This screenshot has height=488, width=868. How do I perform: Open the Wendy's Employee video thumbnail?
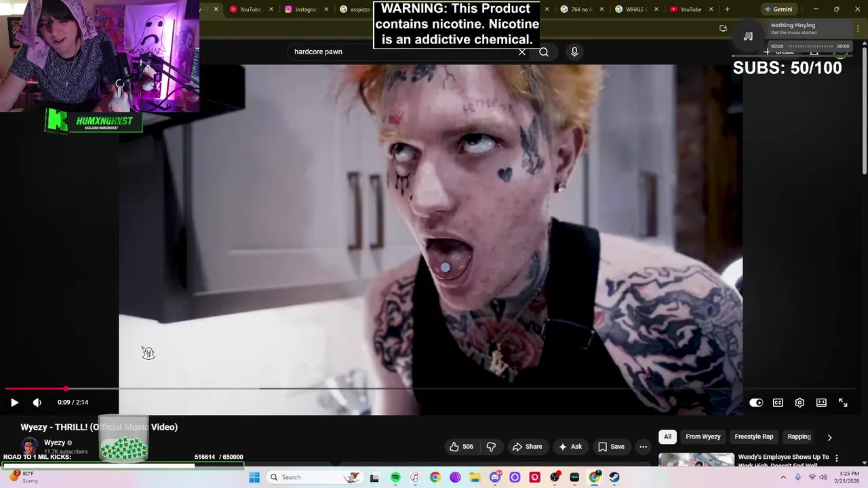696,460
